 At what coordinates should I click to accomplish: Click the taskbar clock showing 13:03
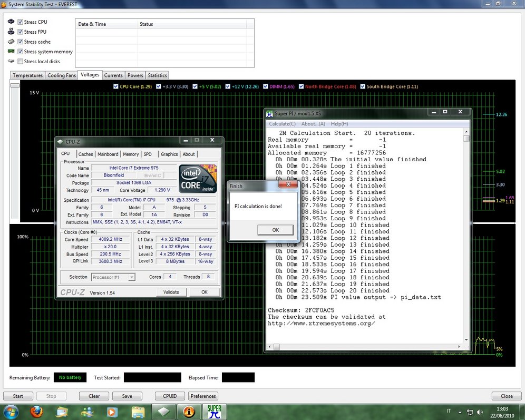pos(502,408)
